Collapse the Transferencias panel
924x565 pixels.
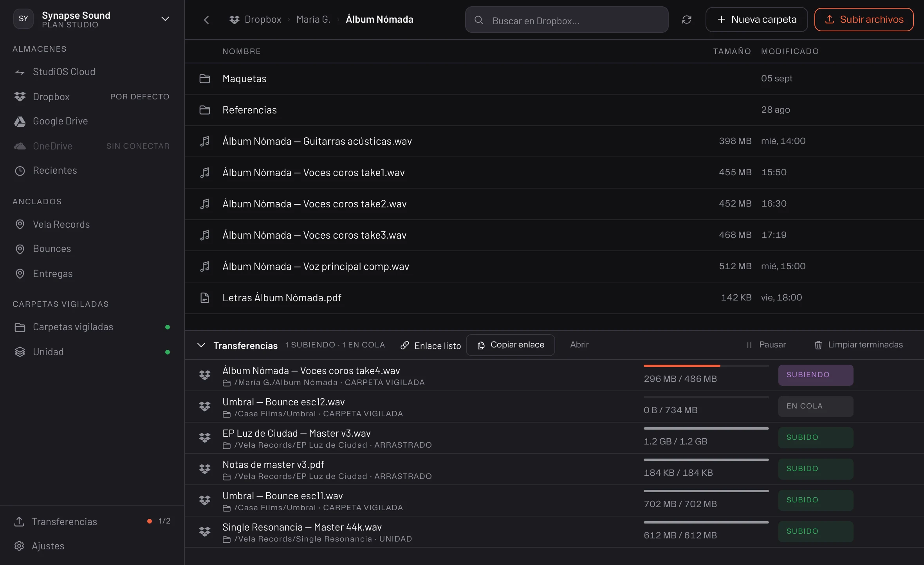(201, 345)
